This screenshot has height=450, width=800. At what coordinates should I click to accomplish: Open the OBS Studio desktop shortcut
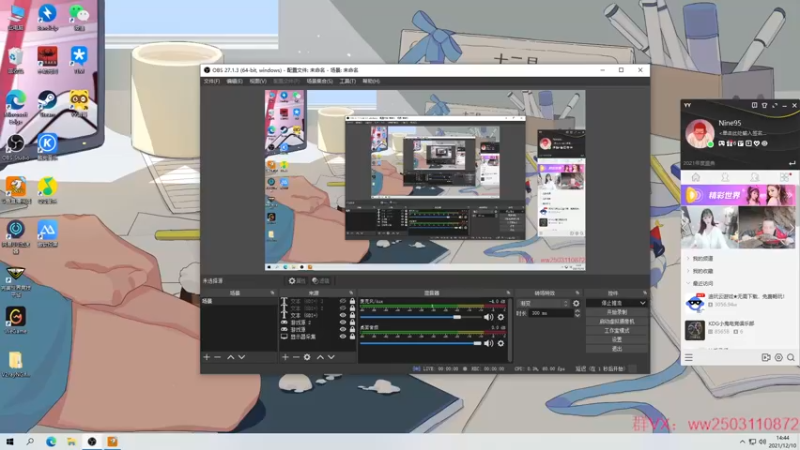click(x=15, y=147)
